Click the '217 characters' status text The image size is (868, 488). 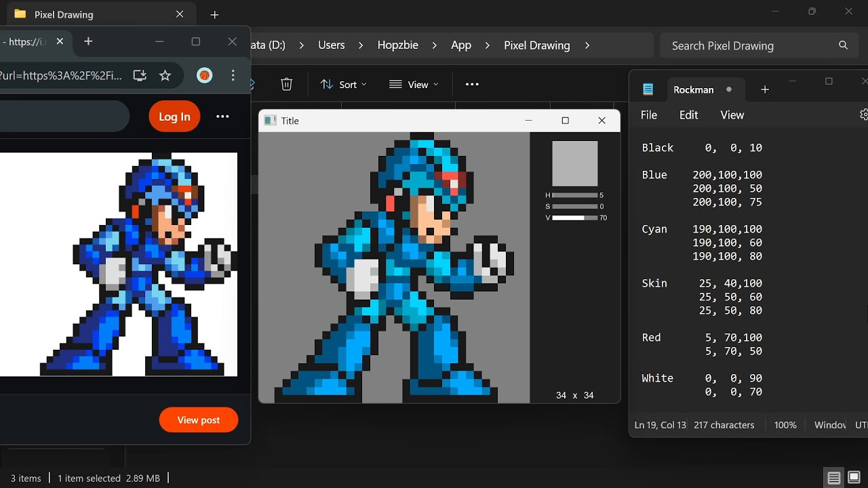[724, 425]
